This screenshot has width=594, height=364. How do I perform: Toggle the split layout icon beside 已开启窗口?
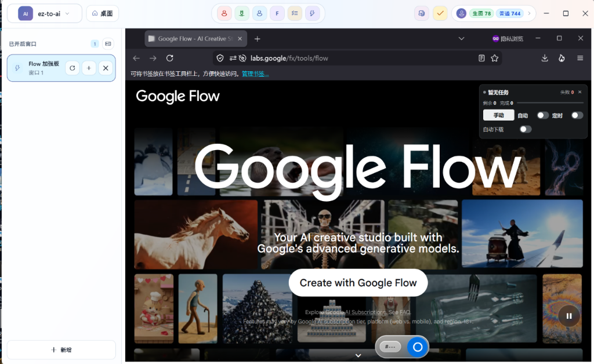click(108, 44)
